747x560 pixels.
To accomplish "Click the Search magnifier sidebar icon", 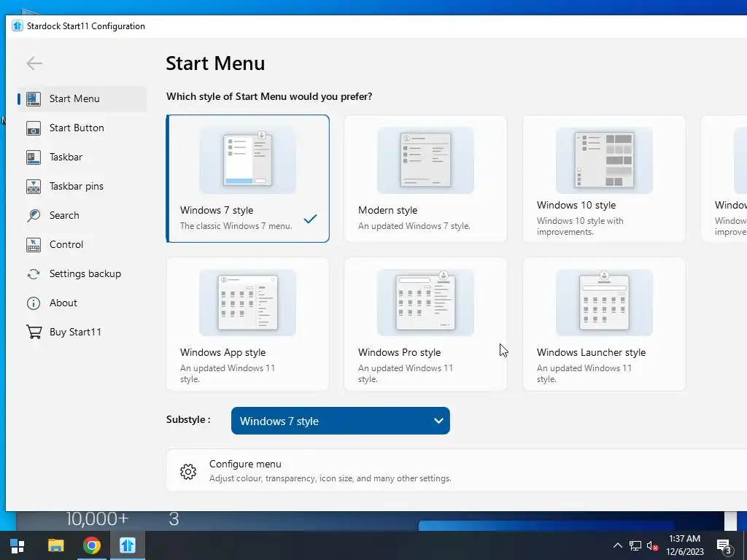I will 34,215.
